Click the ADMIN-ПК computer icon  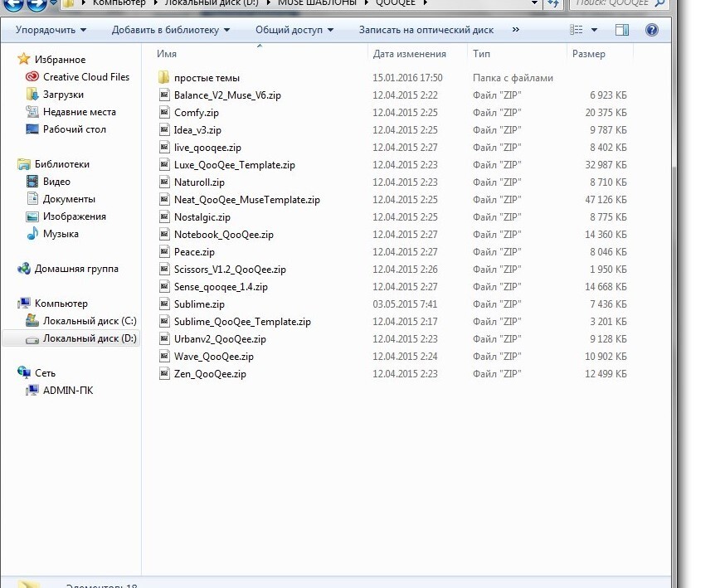pos(32,391)
